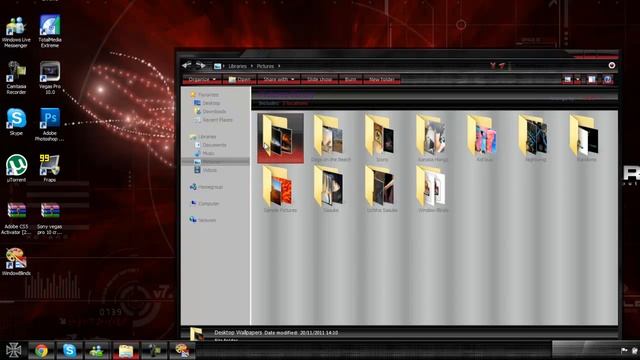The height and width of the screenshot is (360, 640).
Task: Click the Open toolbar button
Action: (240, 79)
